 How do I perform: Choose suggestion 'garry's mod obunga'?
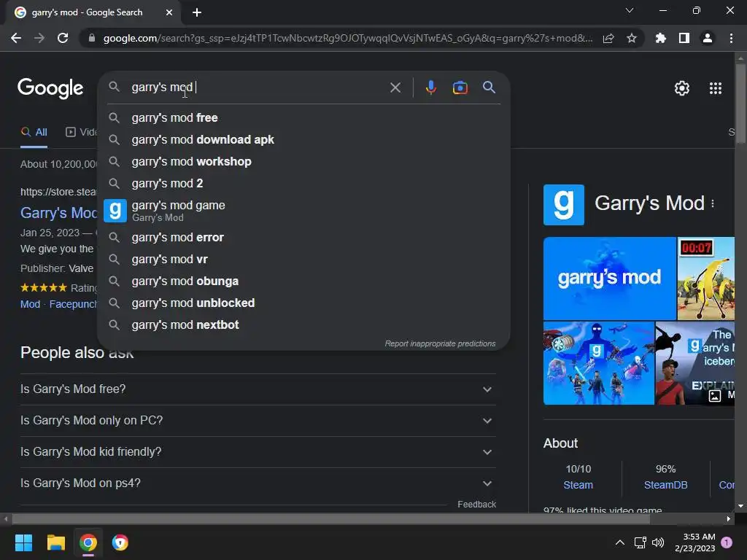click(x=303, y=281)
